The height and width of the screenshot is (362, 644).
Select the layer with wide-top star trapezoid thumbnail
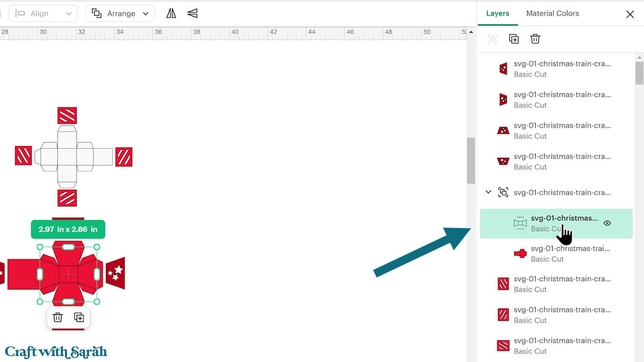(x=503, y=161)
